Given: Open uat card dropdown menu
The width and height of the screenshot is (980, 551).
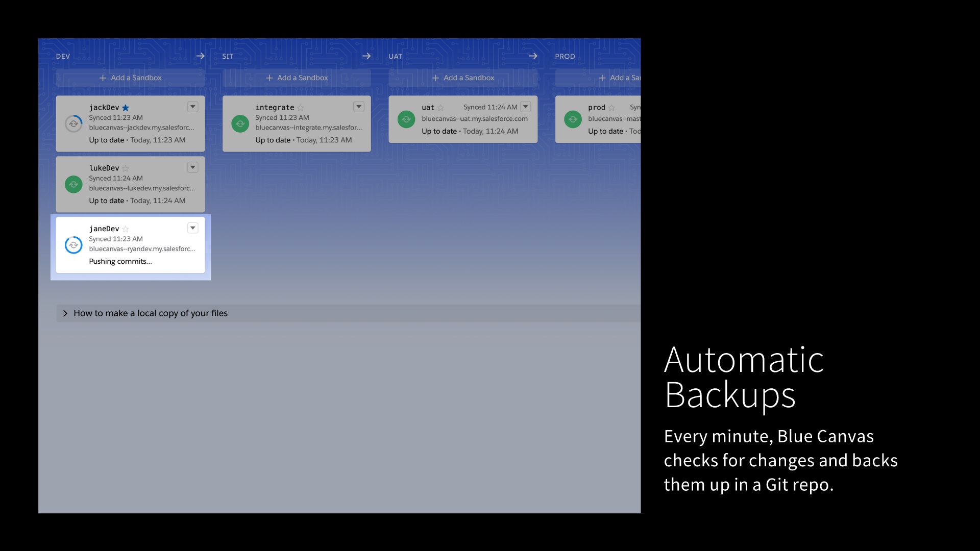Looking at the screenshot, I should point(525,107).
